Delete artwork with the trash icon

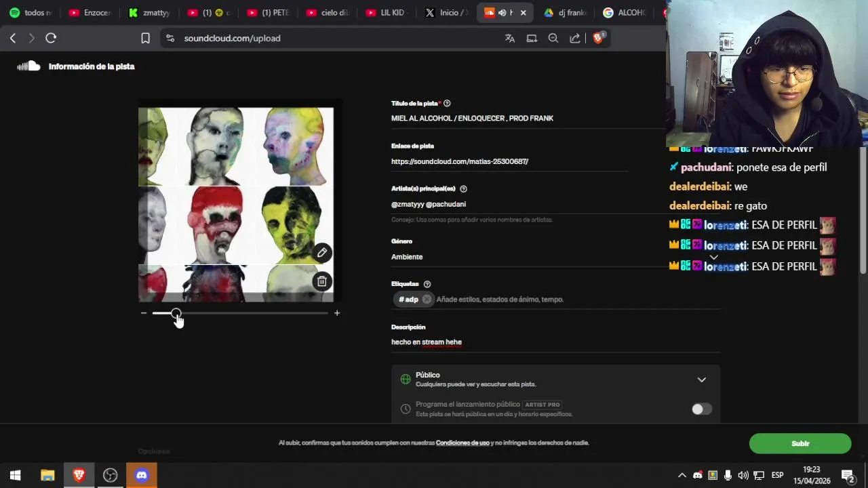[322, 281]
